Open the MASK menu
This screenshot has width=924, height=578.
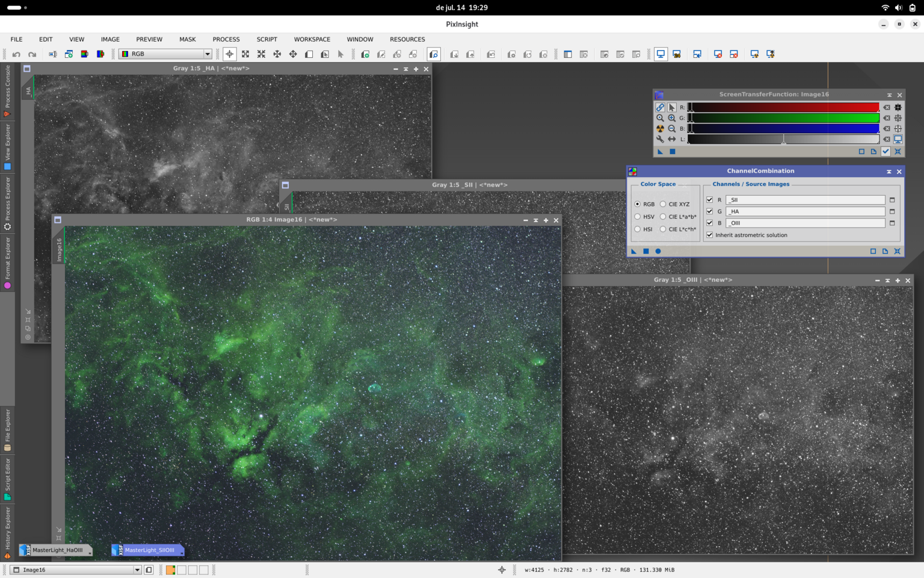pos(188,39)
